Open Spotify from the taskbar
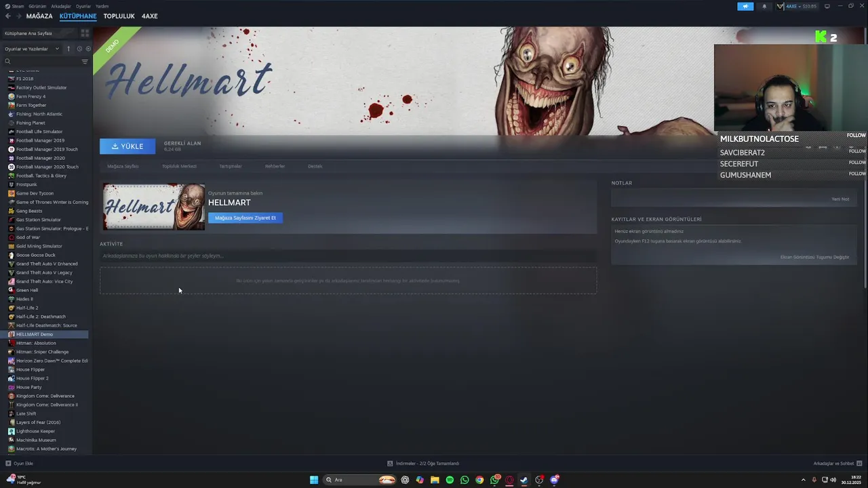 (450, 480)
